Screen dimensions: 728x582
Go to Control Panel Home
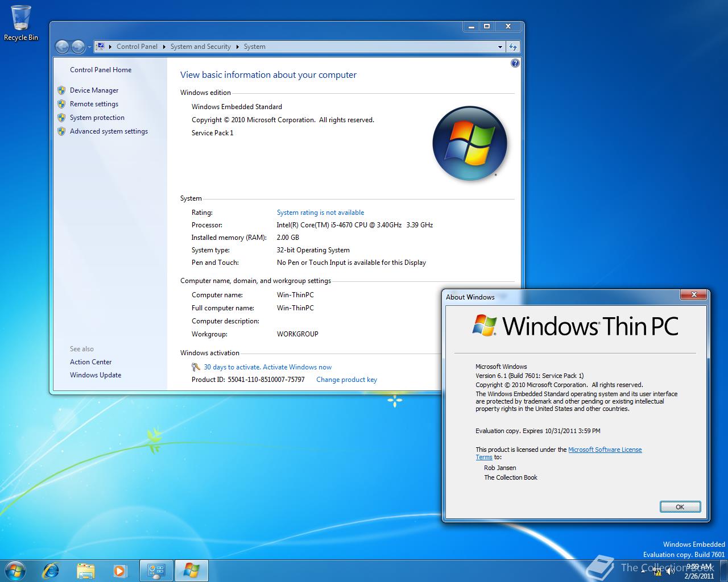(101, 70)
